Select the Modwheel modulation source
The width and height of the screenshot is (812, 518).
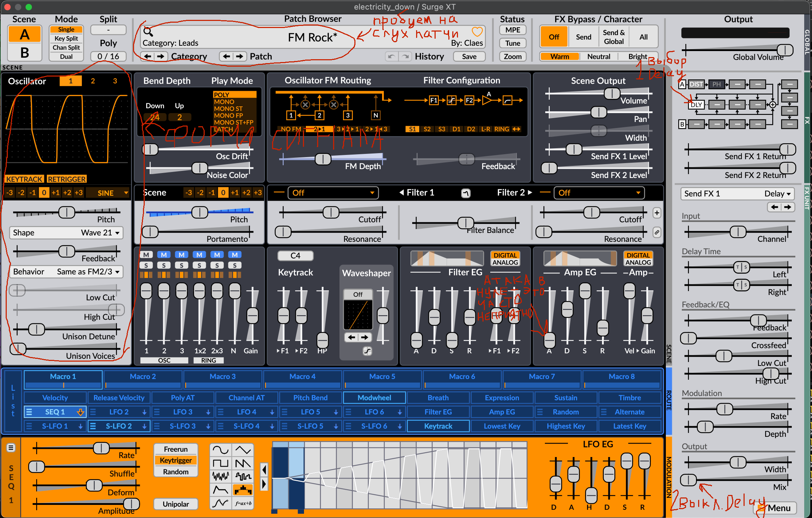point(374,398)
